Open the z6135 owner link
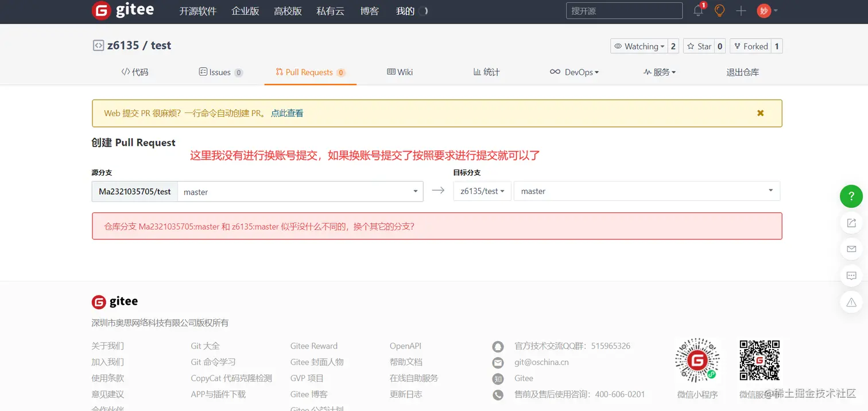This screenshot has height=411, width=868. point(123,45)
